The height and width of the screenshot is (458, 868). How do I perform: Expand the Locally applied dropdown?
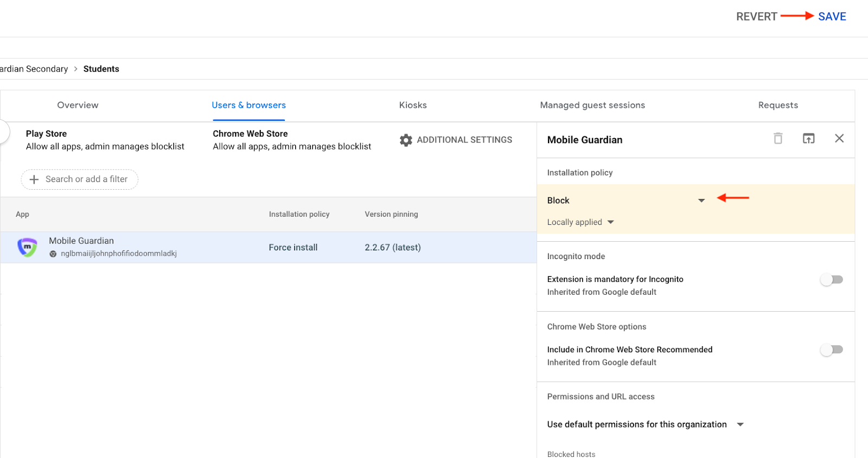pyautogui.click(x=580, y=222)
